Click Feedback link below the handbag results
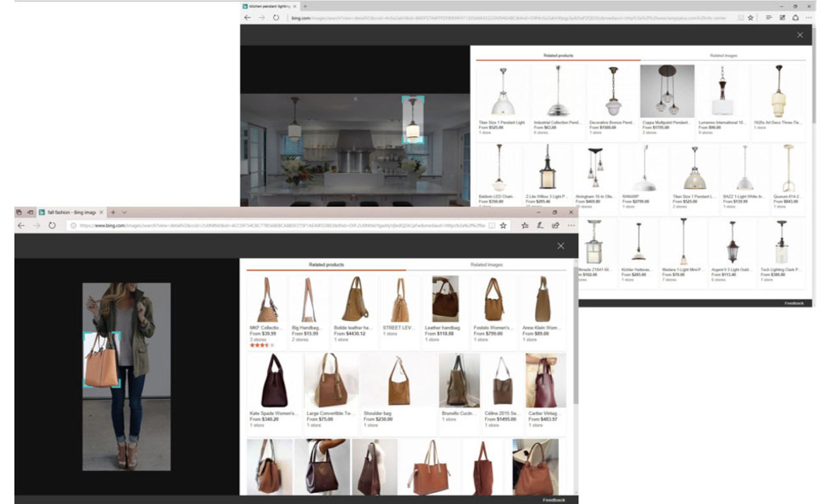The height and width of the screenshot is (504, 831). [554, 500]
